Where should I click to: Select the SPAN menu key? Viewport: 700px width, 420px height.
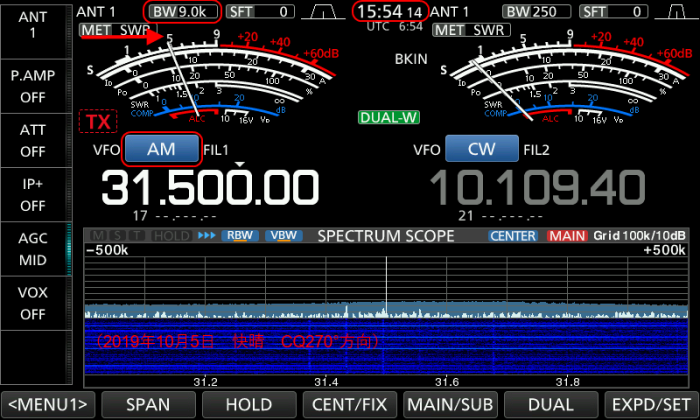148,405
